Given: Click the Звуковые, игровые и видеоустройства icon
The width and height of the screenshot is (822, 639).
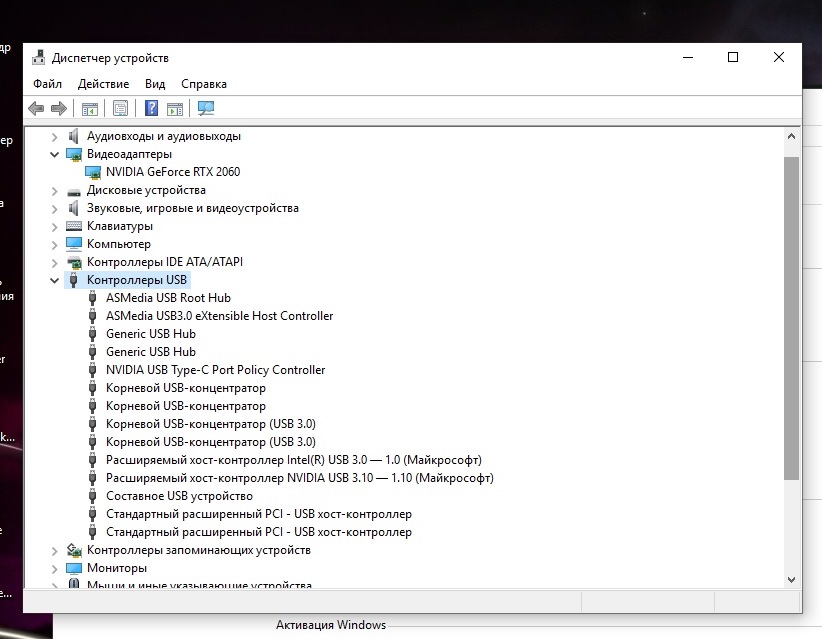Looking at the screenshot, I should (74, 208).
